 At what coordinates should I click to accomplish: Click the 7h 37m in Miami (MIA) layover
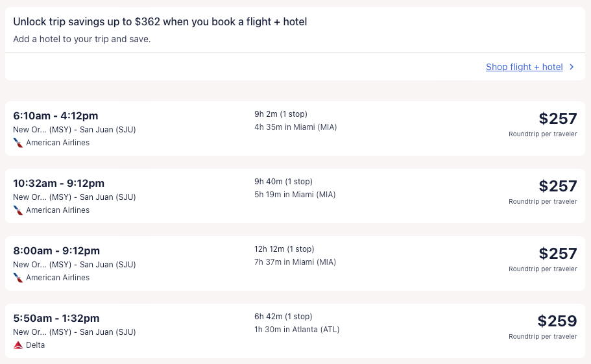click(x=295, y=262)
